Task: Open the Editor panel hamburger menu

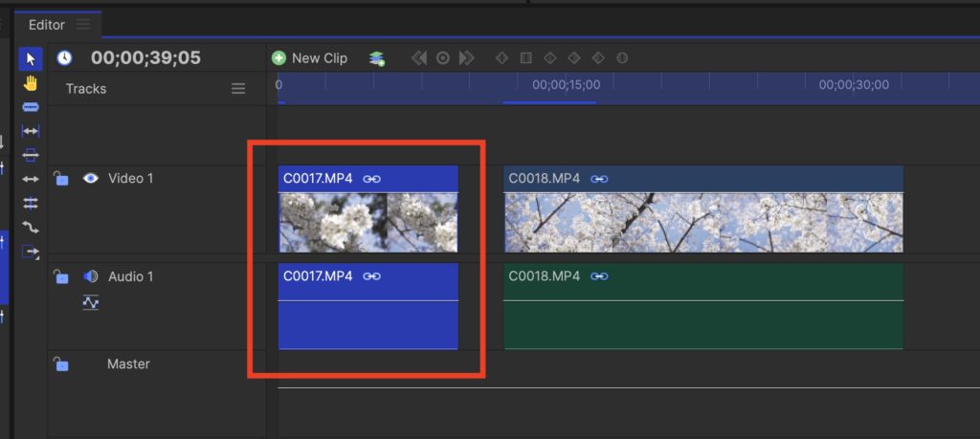Action: coord(83,24)
